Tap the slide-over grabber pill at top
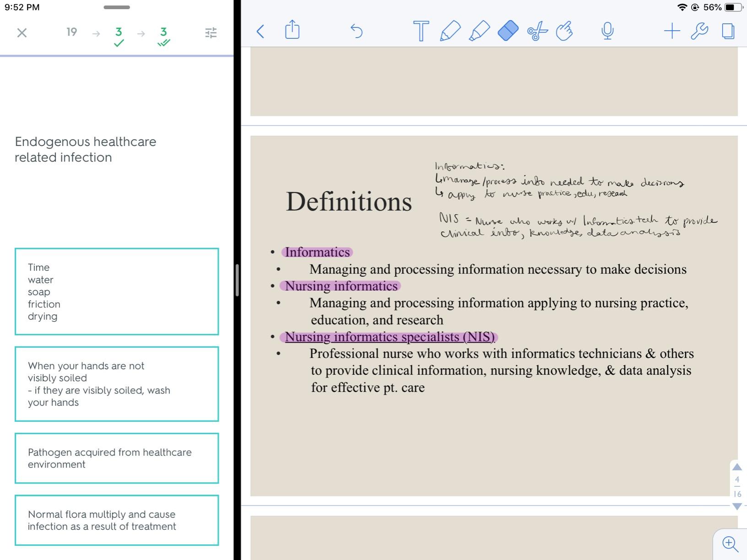 117,7
